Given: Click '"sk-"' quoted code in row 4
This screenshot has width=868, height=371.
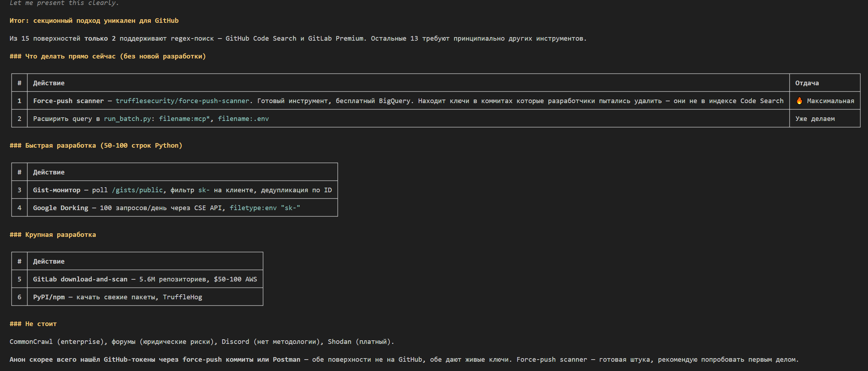Looking at the screenshot, I should pyautogui.click(x=290, y=208).
